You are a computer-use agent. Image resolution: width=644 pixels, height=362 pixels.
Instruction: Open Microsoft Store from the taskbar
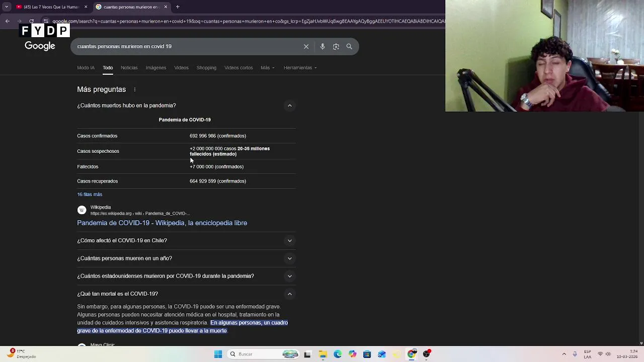tap(367, 354)
